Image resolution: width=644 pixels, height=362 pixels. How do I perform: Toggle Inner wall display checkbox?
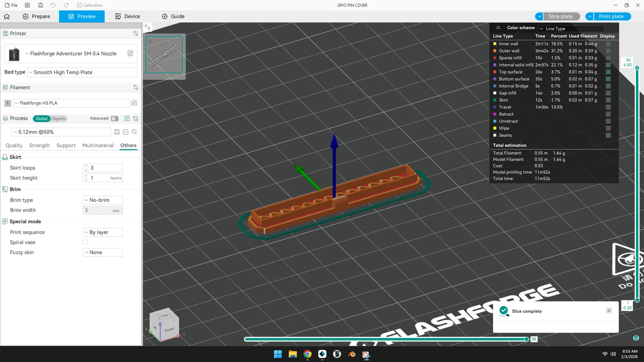tap(608, 44)
